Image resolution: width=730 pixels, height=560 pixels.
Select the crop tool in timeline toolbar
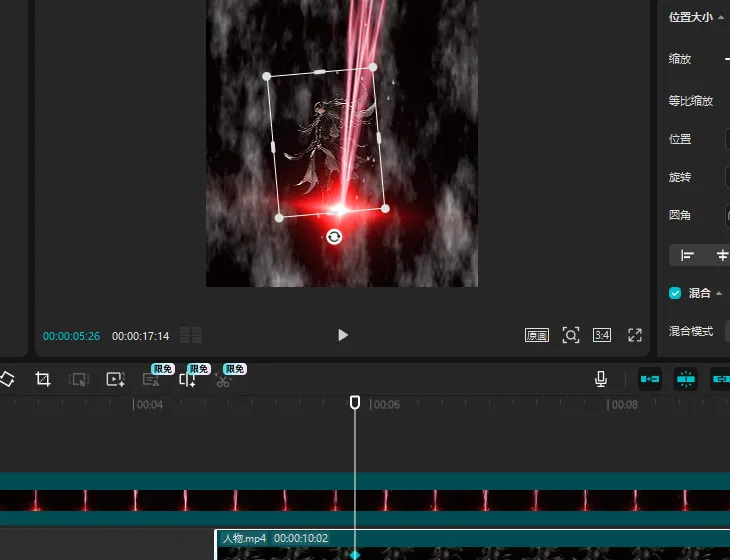(43, 379)
